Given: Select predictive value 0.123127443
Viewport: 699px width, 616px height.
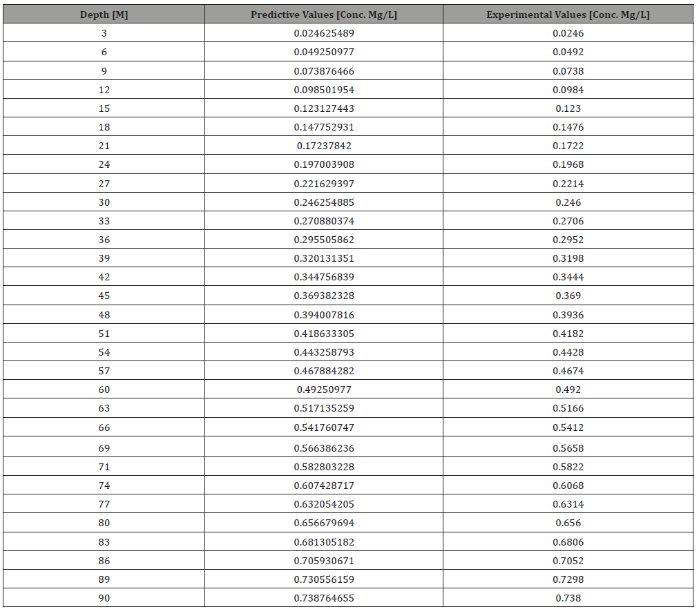Looking at the screenshot, I should 324,108.
